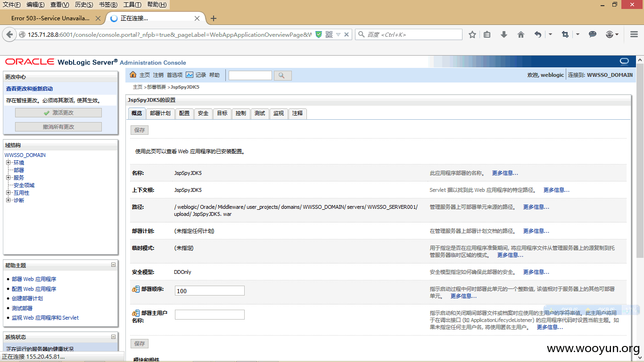Switch to the 配置 tab
Screen dimensions: 644x362
pos(184,114)
